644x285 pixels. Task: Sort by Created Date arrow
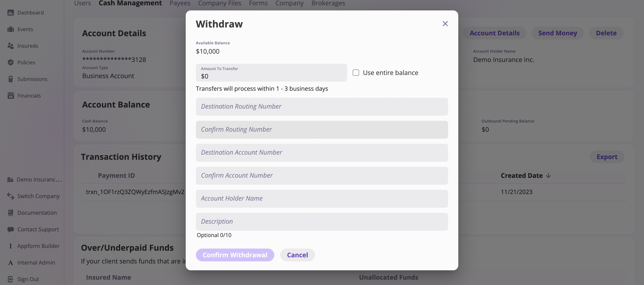click(x=548, y=176)
